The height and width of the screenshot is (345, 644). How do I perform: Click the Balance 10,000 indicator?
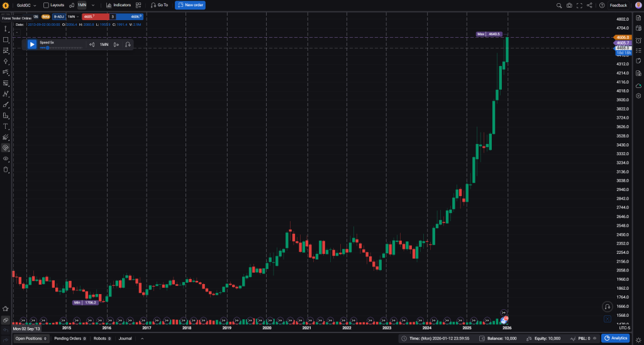click(x=498, y=339)
